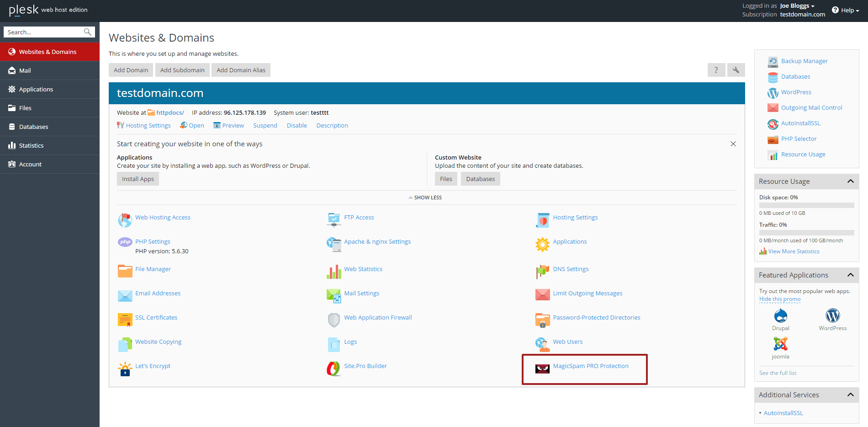Open the Joe Bloggs user dropdown
The height and width of the screenshot is (427, 868).
[x=797, y=6]
